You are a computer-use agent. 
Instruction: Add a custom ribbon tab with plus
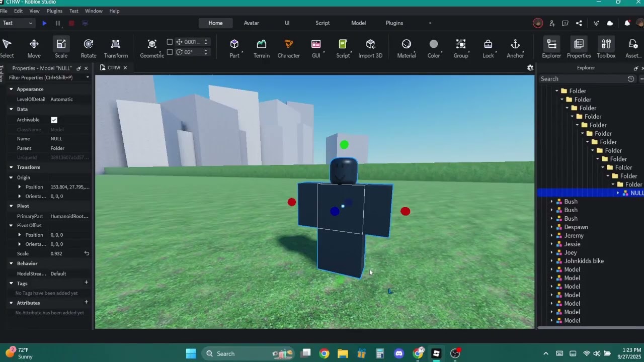click(x=430, y=23)
